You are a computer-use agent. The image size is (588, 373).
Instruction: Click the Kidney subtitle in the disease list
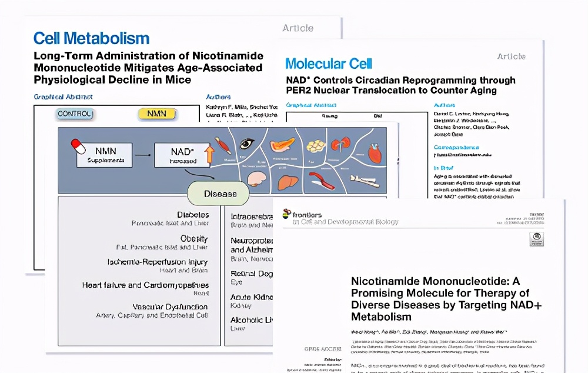click(x=240, y=305)
